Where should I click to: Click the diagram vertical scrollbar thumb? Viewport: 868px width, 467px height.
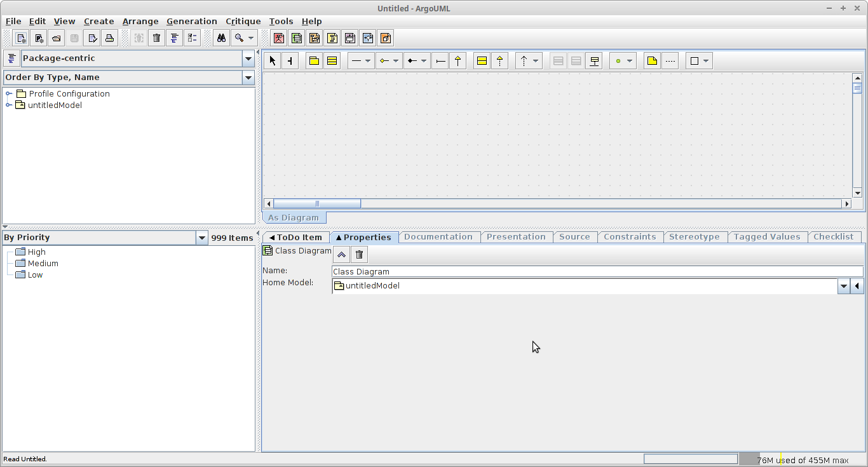pyautogui.click(x=858, y=88)
